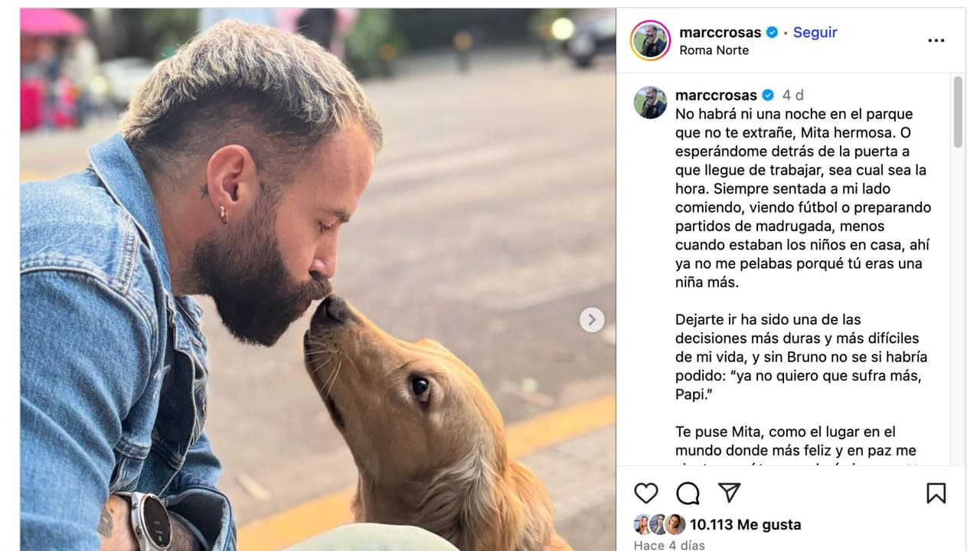View the 10.113 Me gusta likes list
980x551 pixels.
click(x=745, y=525)
